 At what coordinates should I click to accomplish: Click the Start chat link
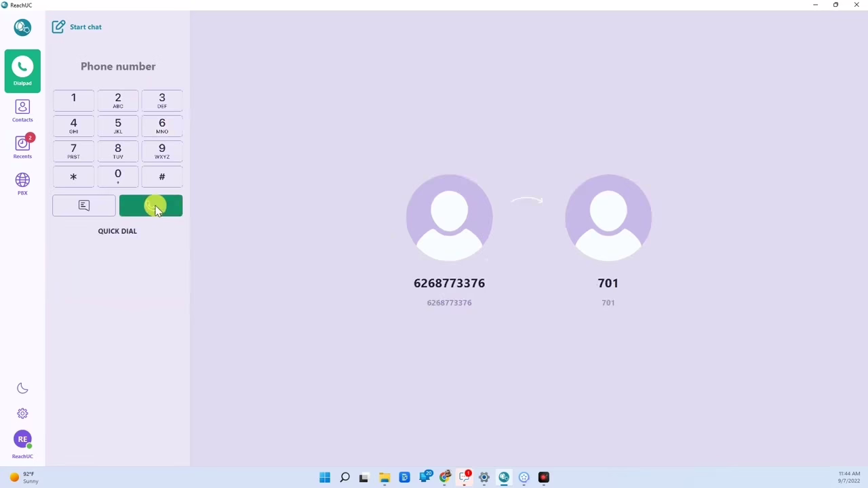pos(85,27)
